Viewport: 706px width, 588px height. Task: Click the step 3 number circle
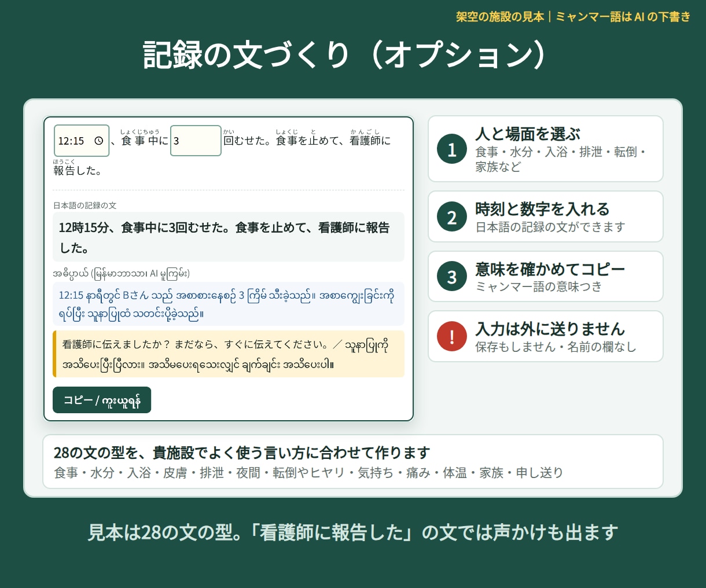(452, 277)
